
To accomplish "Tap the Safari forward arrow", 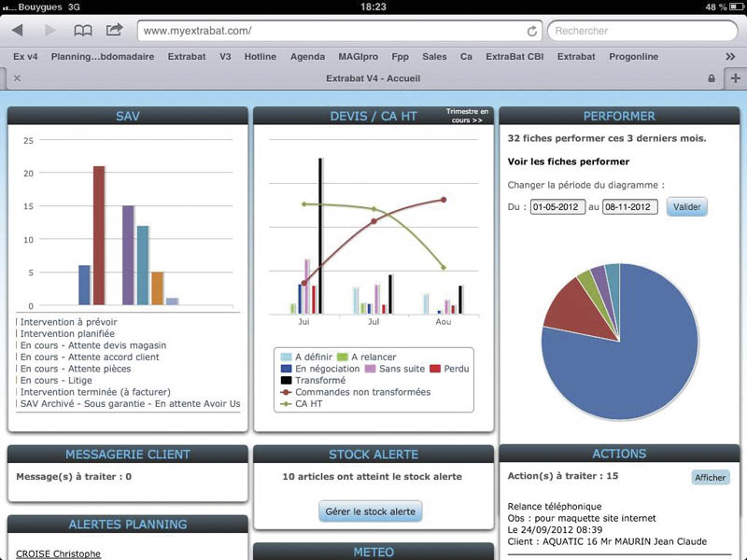I will point(50,31).
